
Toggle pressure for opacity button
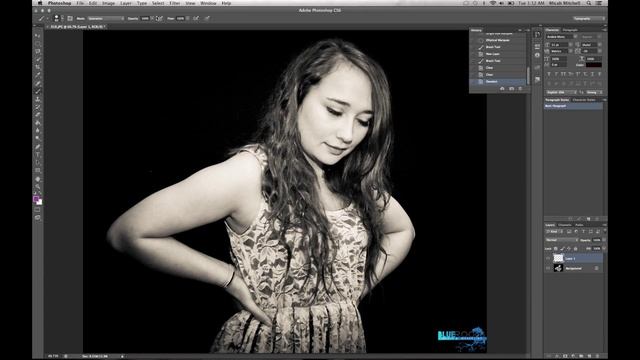pos(159,18)
